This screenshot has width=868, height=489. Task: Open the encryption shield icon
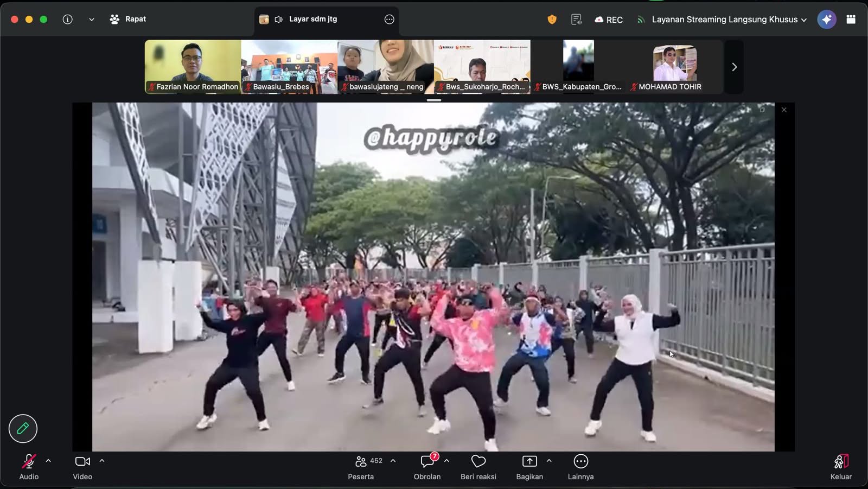552,20
